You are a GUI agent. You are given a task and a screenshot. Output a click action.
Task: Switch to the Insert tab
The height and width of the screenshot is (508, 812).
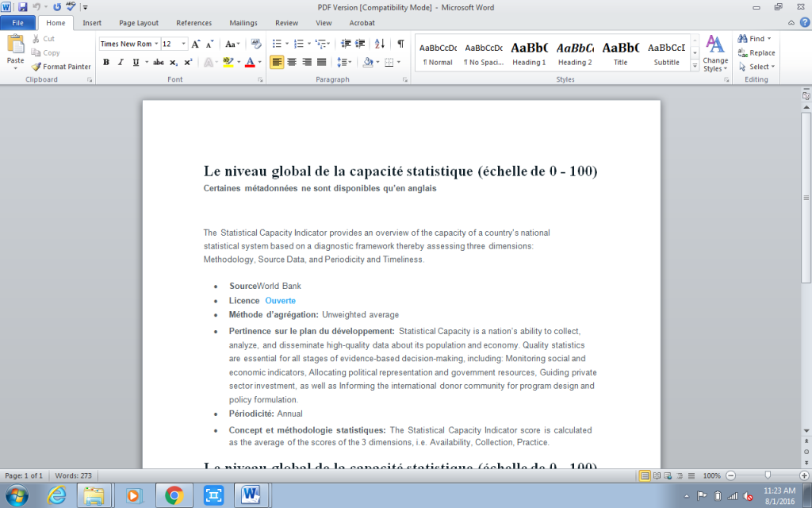coord(92,23)
